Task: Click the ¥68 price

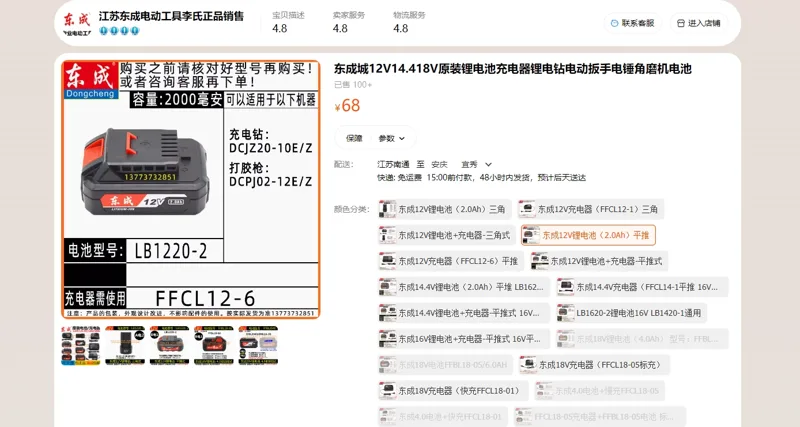Action: pos(347,106)
